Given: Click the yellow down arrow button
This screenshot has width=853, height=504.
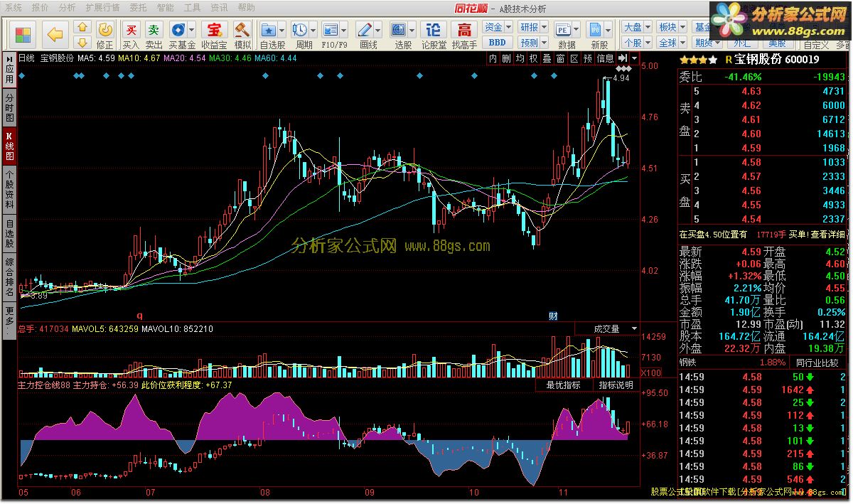Looking at the screenshot, I should point(82,42).
